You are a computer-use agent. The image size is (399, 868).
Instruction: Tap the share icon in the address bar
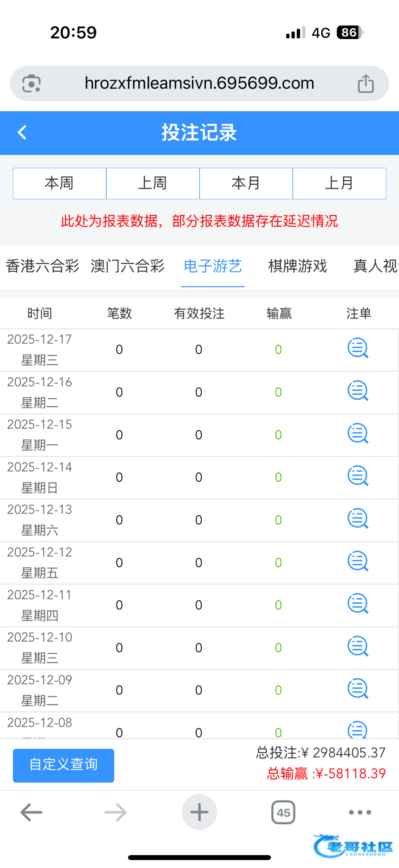click(365, 84)
